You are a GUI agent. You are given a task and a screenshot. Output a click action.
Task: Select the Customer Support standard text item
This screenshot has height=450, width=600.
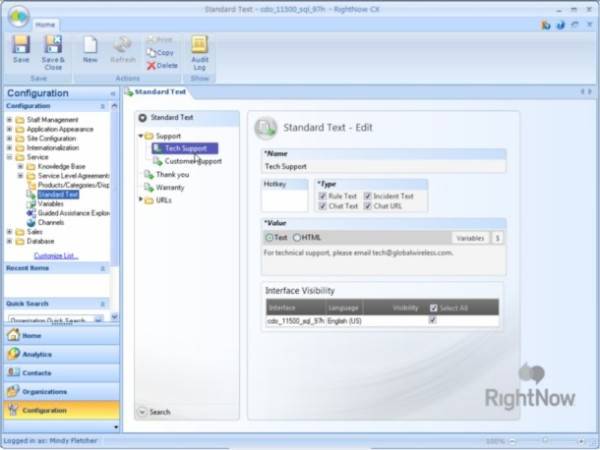188,161
